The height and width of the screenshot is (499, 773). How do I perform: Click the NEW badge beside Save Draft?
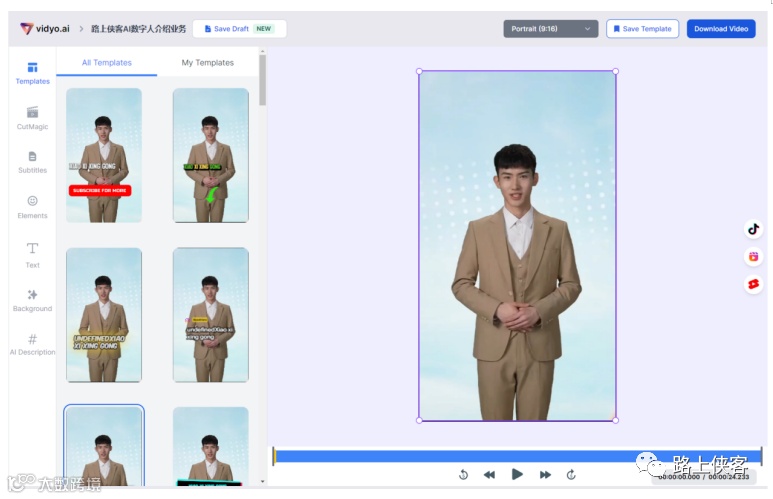[264, 29]
